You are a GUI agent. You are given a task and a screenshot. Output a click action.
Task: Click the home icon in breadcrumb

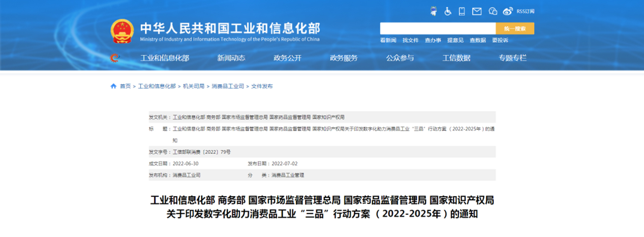[114, 86]
